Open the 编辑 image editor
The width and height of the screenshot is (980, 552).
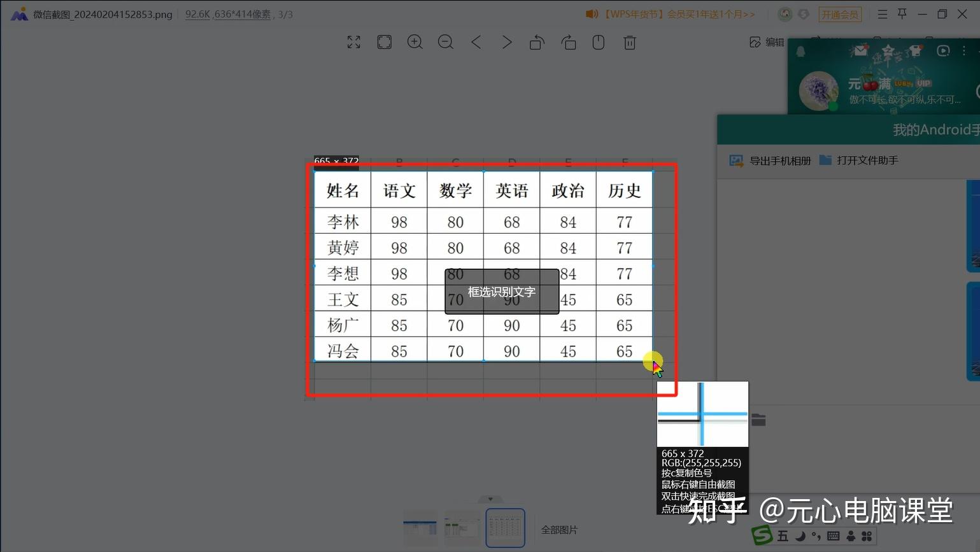tap(767, 41)
